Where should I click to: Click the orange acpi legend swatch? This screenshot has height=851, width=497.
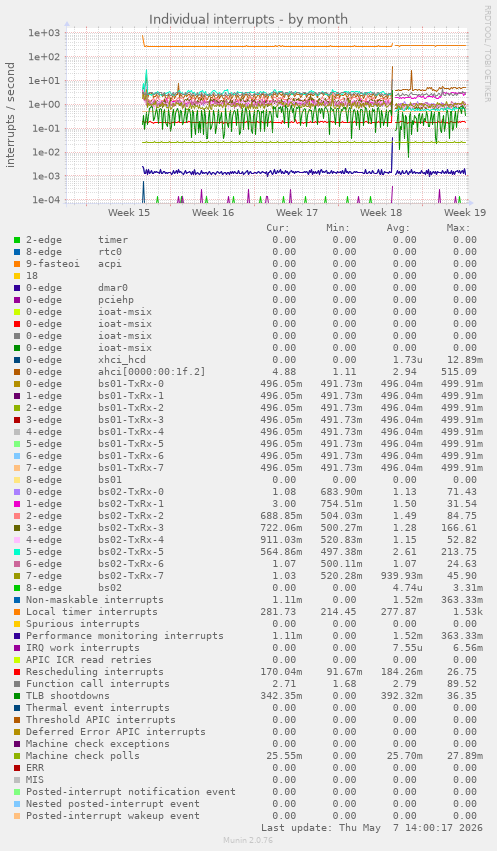coord(17,264)
